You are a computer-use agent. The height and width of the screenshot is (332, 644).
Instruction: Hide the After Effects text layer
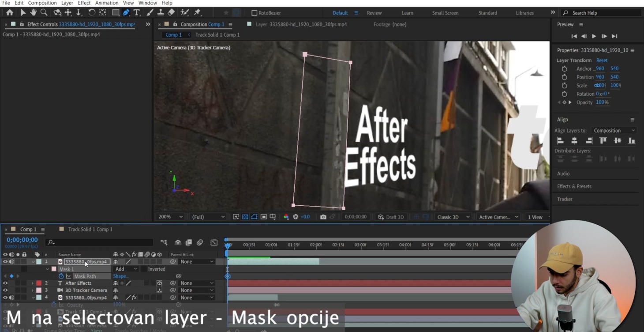click(x=5, y=283)
